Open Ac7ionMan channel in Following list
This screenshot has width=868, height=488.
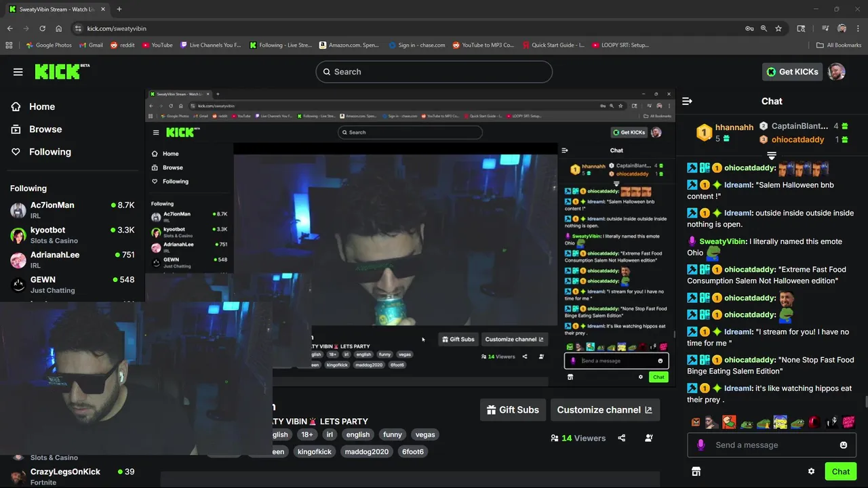click(73, 209)
